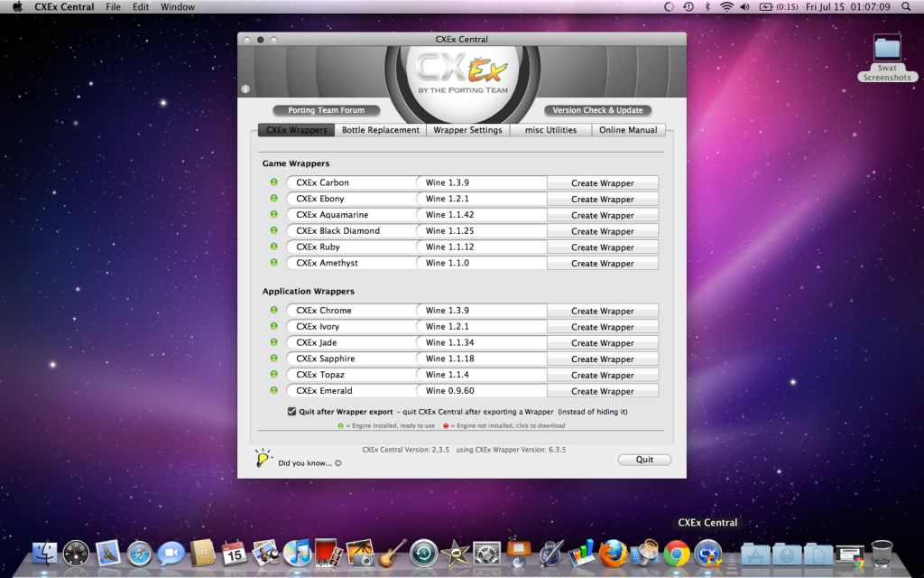Open Photo Booth from the dock
Screen dimensions: 924x578
click(328, 554)
